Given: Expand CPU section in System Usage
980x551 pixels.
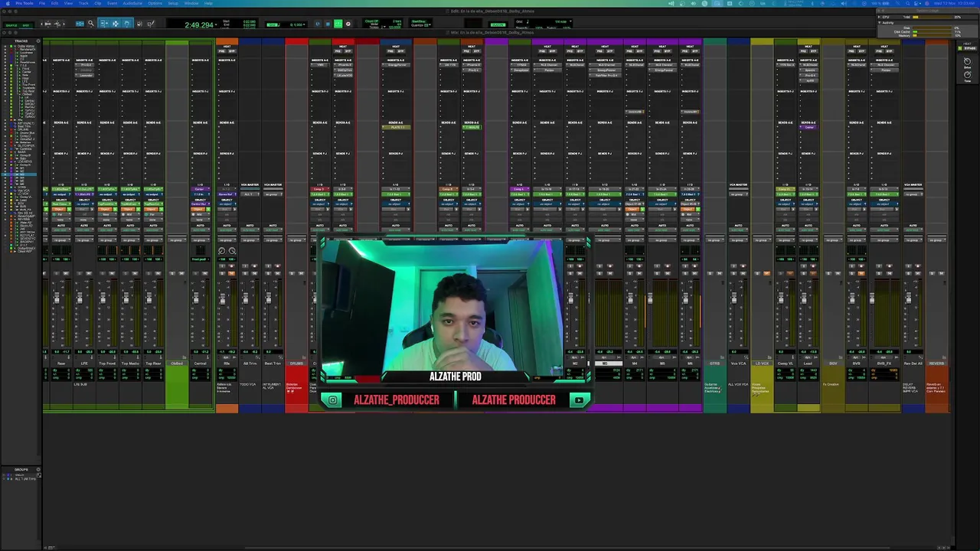Looking at the screenshot, I should pos(880,16).
